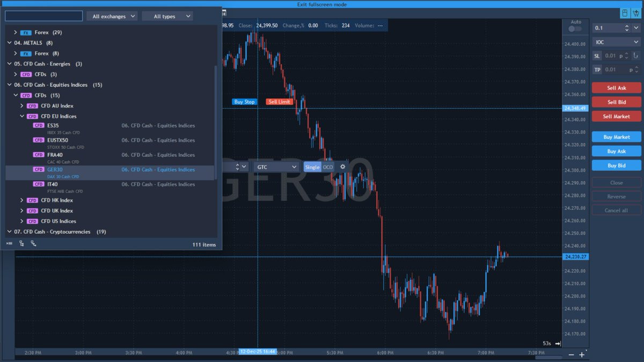
Task: Zoom out the chart with minus icon
Action: tap(571, 355)
